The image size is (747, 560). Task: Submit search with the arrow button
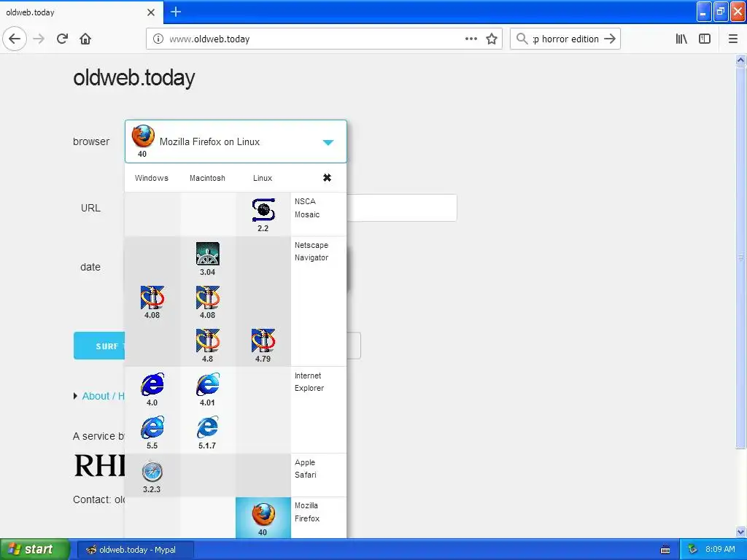point(610,39)
